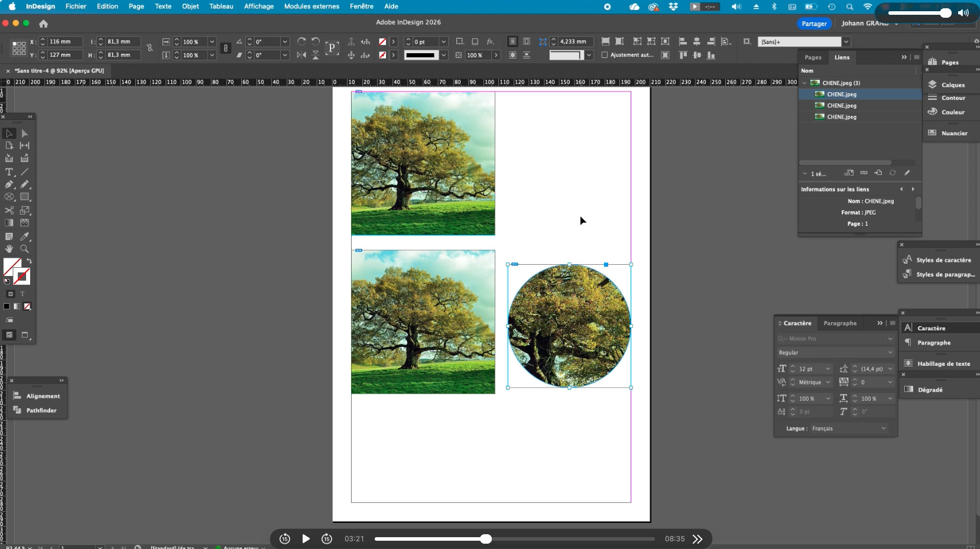Viewport: 980px width, 549px height.
Task: Activate the Zoom magnifier tool
Action: 24,249
